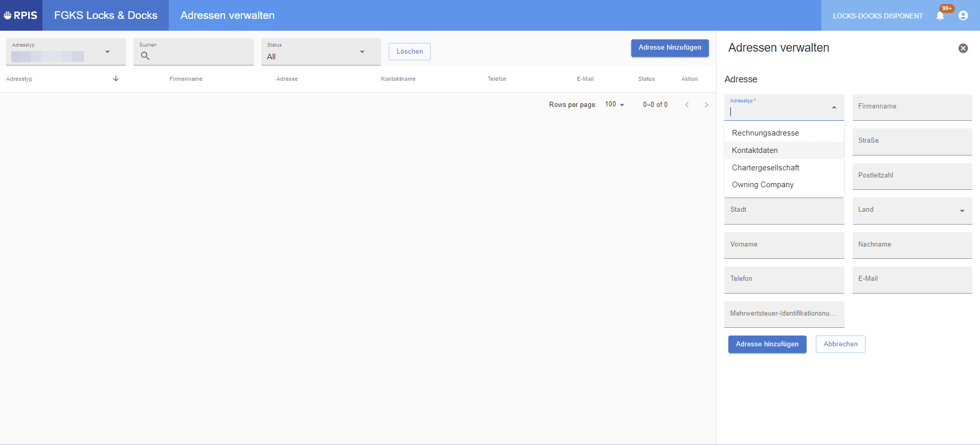This screenshot has width=980, height=445.
Task: Open the Adresstyp filter dropdown
Action: pyautogui.click(x=66, y=52)
